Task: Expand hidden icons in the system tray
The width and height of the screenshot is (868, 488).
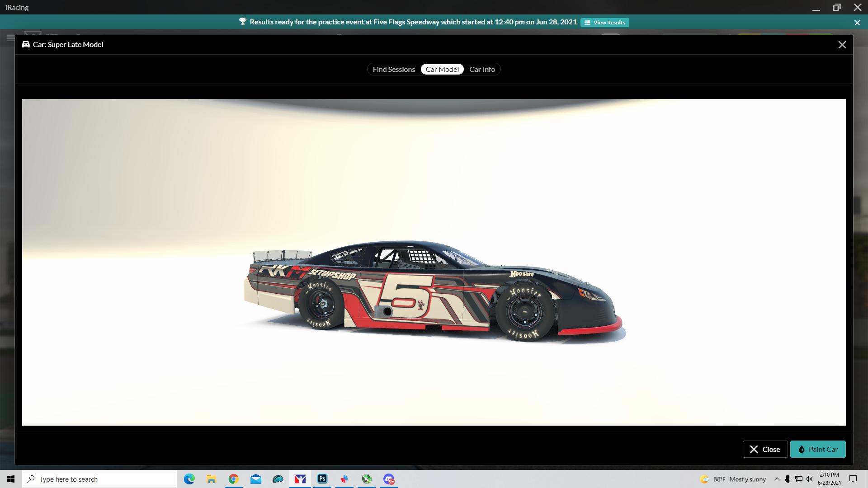Action: (777, 479)
